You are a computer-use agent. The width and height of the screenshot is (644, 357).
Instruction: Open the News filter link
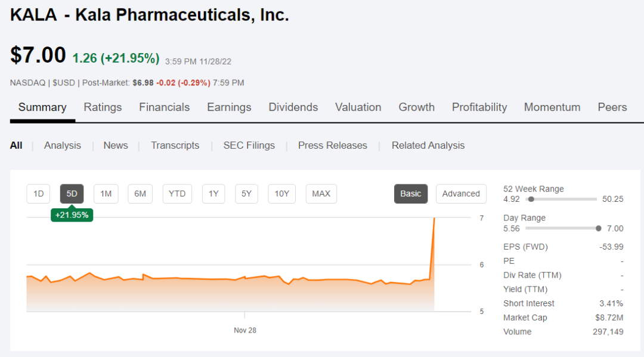pyautogui.click(x=115, y=146)
